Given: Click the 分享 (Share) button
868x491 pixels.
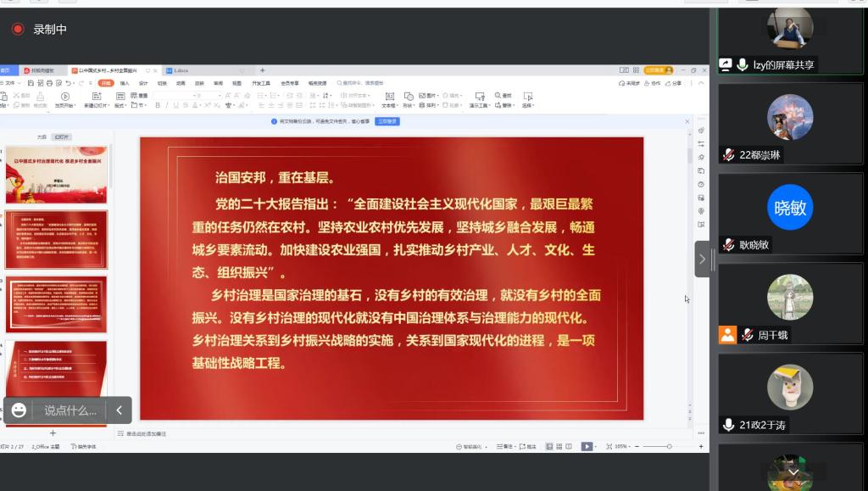Looking at the screenshot, I should pyautogui.click(x=673, y=83).
